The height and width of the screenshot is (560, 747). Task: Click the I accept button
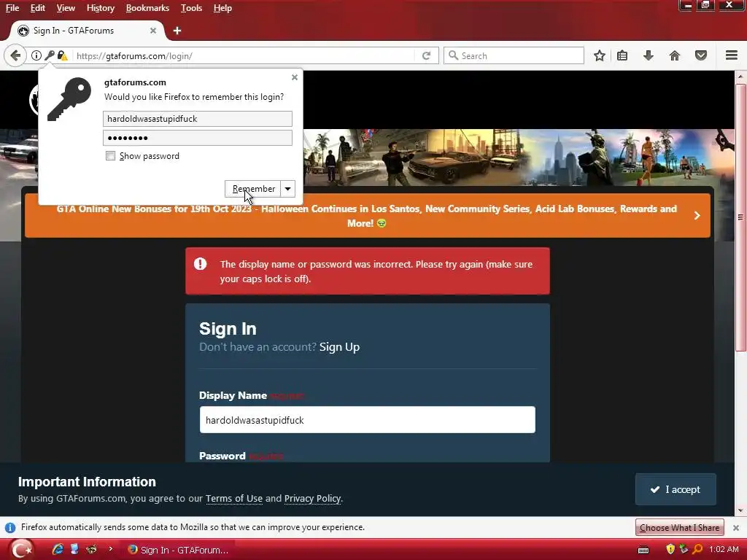(x=676, y=489)
